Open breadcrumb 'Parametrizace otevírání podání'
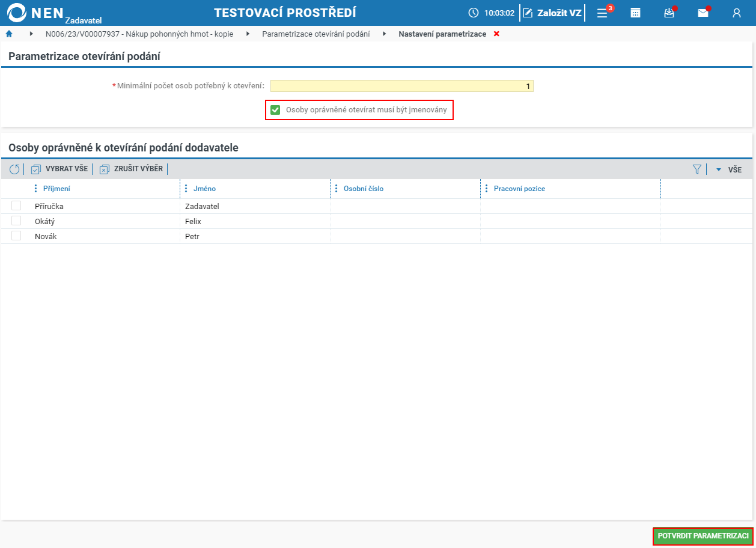This screenshot has width=756, height=548. 316,34
